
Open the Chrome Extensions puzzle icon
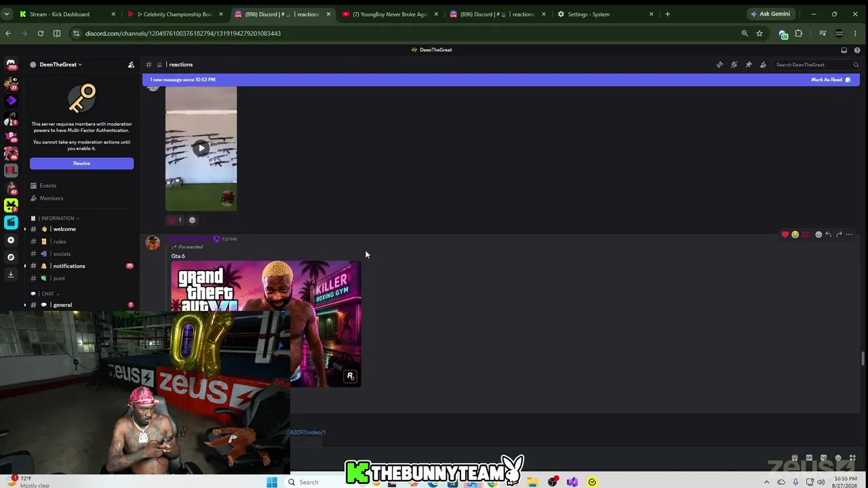[799, 33]
